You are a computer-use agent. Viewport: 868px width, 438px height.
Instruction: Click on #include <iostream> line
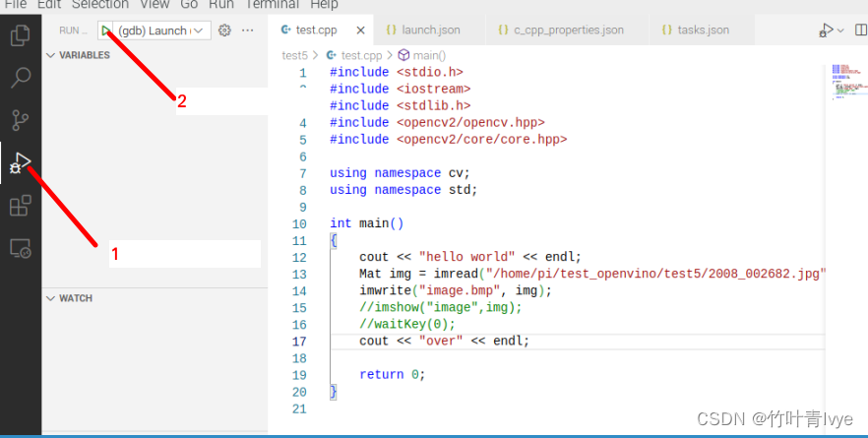coord(401,89)
